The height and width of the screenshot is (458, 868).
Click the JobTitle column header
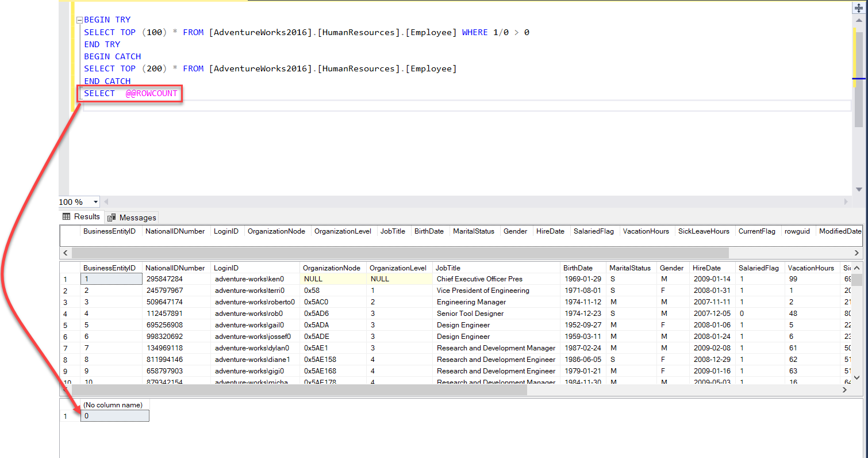[447, 268]
